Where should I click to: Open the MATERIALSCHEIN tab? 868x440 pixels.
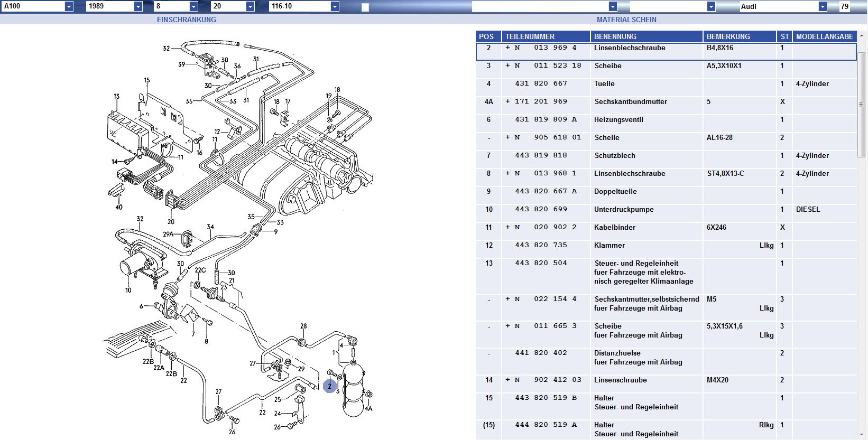[x=626, y=20]
